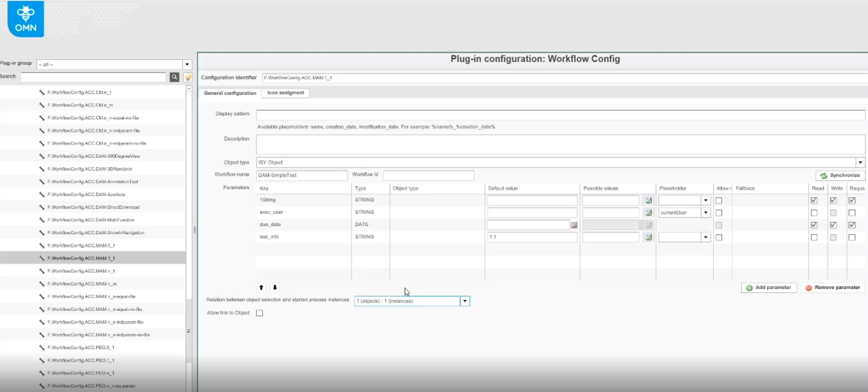Open relation objects to instances dropdown
Image resolution: width=868 pixels, height=392 pixels.
pyautogui.click(x=465, y=301)
